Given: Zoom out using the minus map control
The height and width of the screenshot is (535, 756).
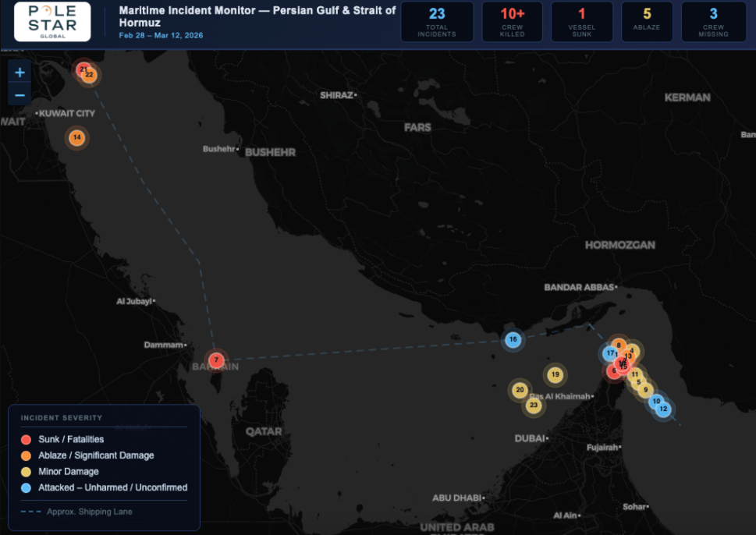Looking at the screenshot, I should coord(19,94).
